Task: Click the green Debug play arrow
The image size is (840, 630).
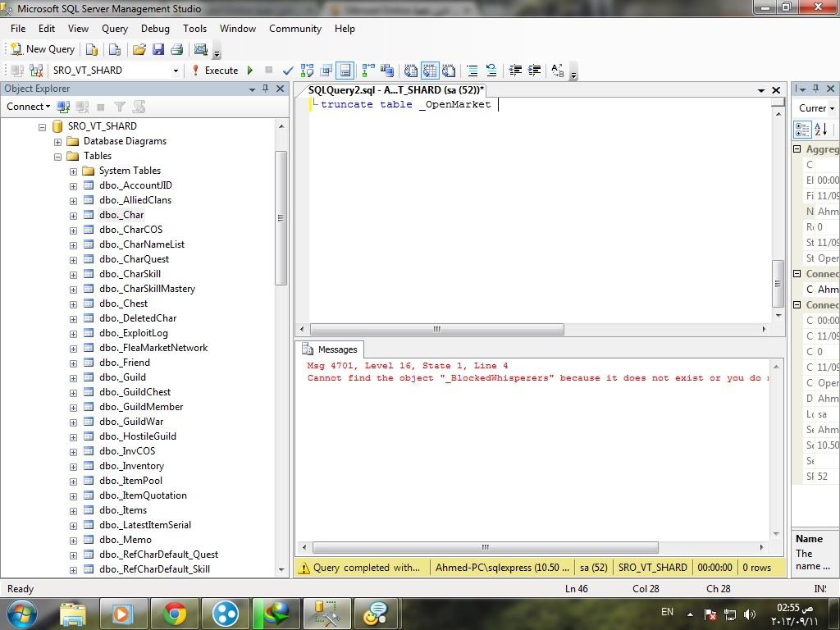Action: coord(250,71)
